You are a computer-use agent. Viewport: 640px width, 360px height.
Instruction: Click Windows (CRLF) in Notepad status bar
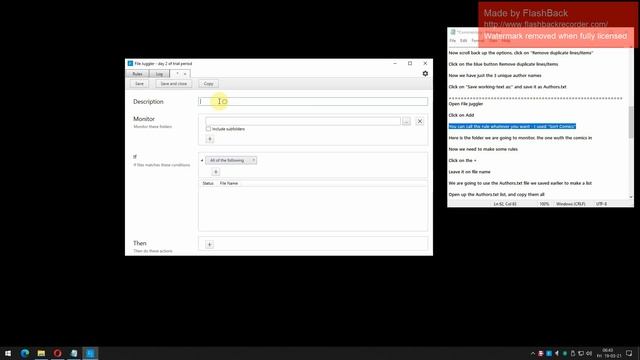[570, 204]
